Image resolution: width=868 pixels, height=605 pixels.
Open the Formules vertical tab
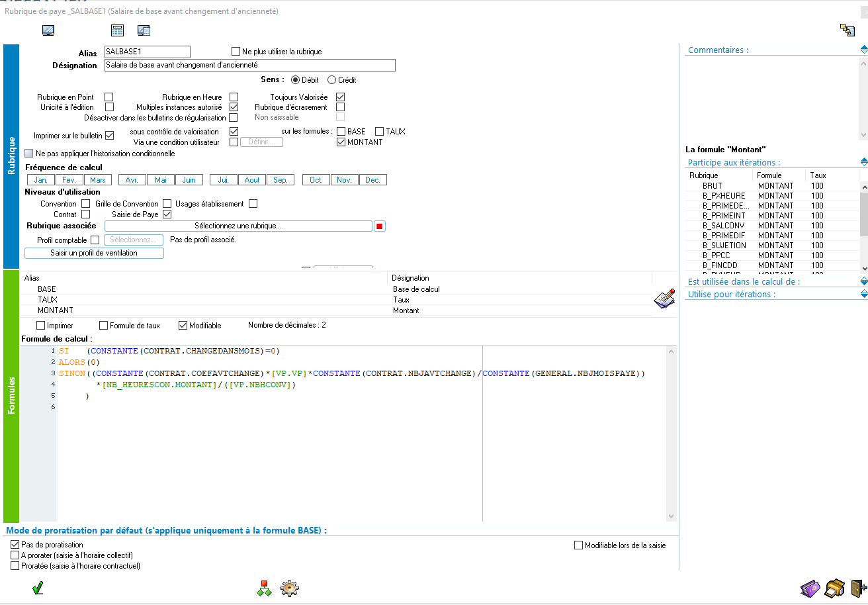(x=11, y=396)
